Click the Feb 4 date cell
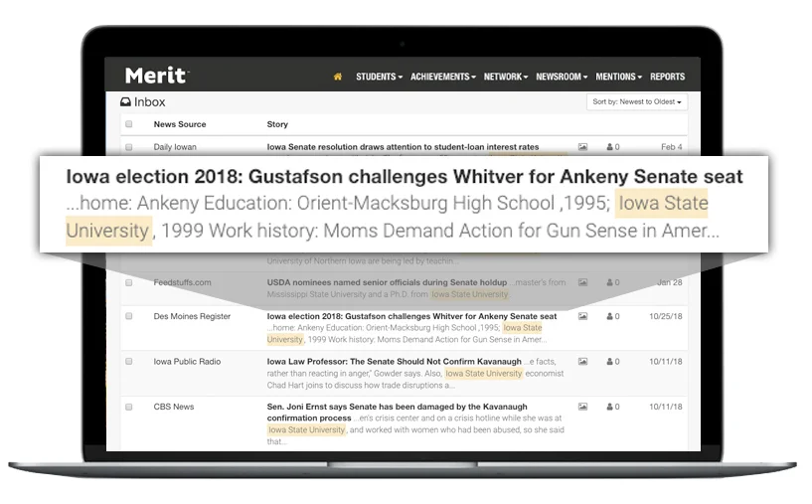Screen dimensions: 812x504 [671, 147]
